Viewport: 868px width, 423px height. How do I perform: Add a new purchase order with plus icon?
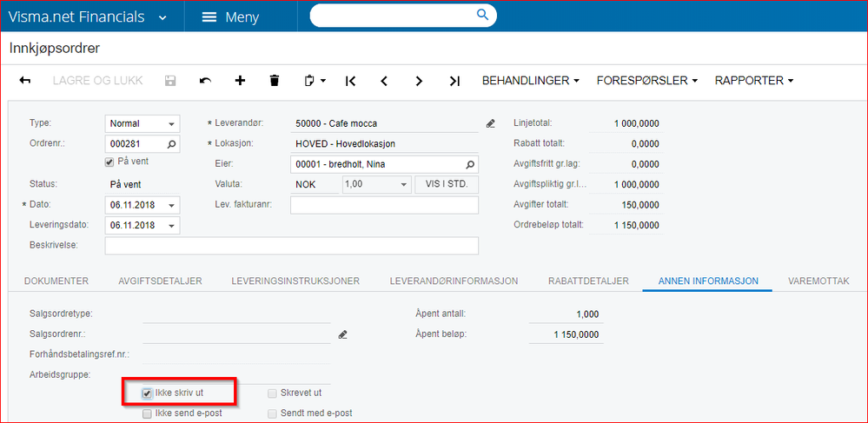pos(240,81)
